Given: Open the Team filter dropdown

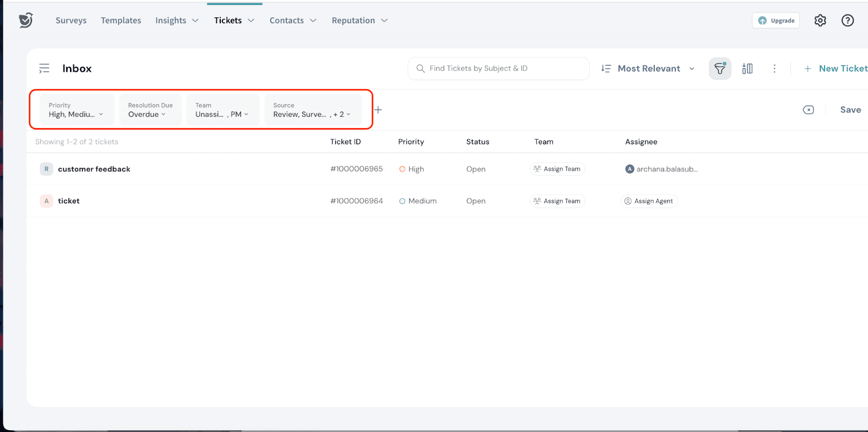Looking at the screenshot, I should (x=222, y=110).
